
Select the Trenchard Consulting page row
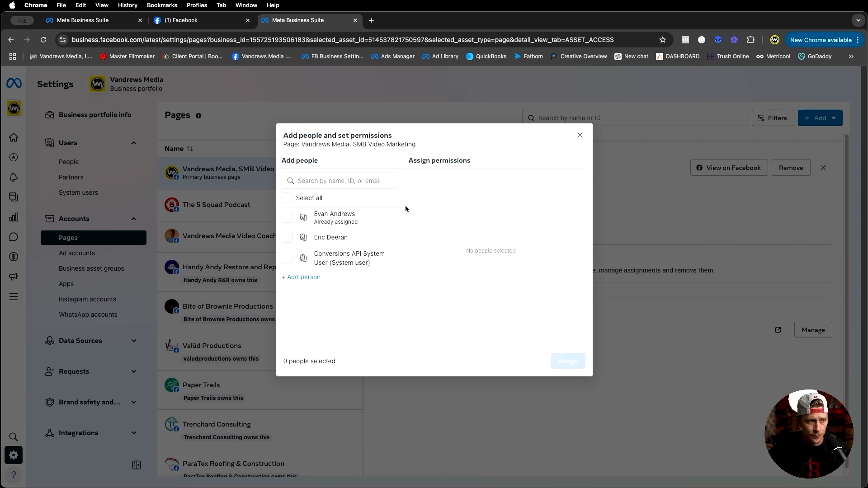260,430
